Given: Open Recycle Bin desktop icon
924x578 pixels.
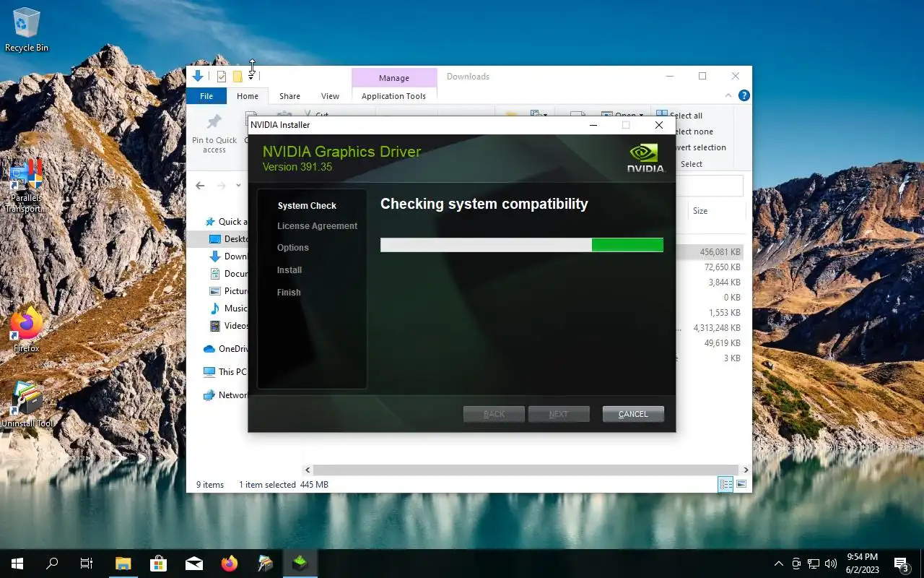Looking at the screenshot, I should [x=27, y=30].
